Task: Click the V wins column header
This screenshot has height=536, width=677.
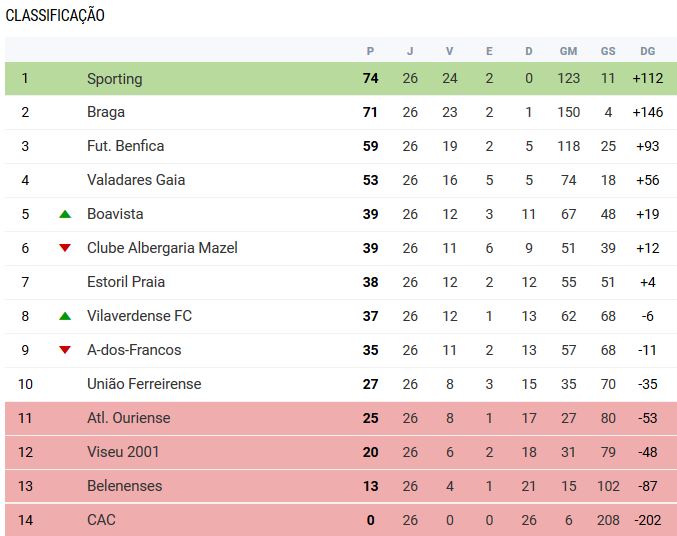Action: pyautogui.click(x=449, y=51)
